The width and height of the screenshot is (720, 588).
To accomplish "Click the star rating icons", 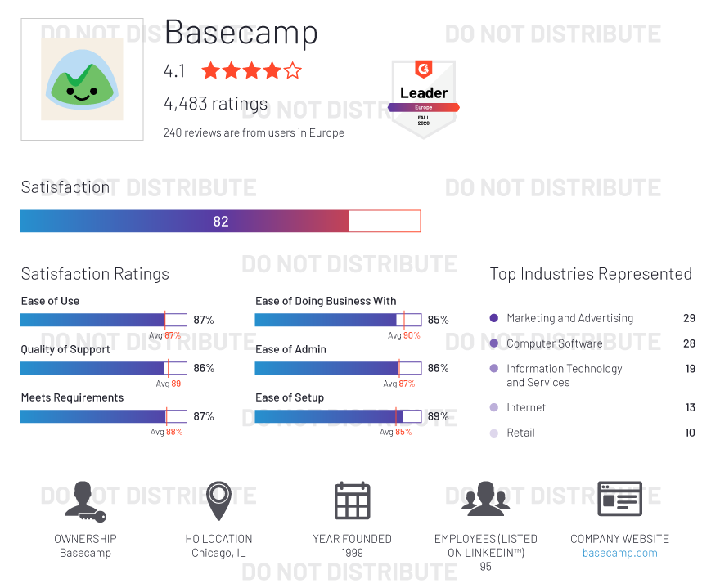I will pos(251,71).
